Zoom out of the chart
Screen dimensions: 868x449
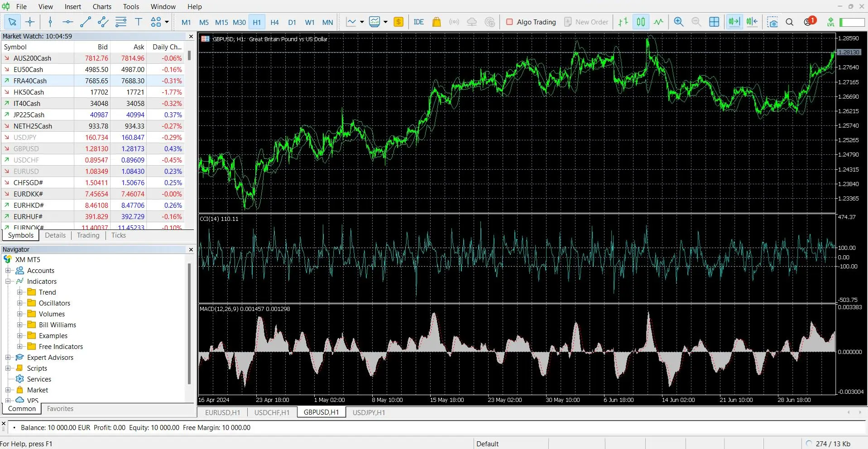[696, 22]
